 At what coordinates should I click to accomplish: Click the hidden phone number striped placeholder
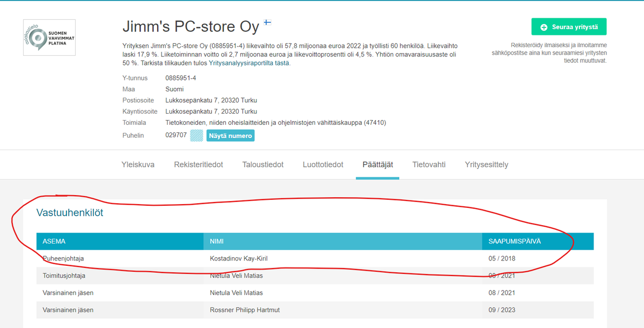click(196, 136)
